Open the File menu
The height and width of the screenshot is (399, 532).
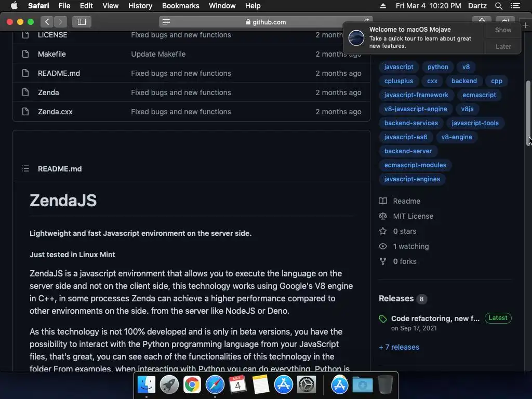[64, 6]
